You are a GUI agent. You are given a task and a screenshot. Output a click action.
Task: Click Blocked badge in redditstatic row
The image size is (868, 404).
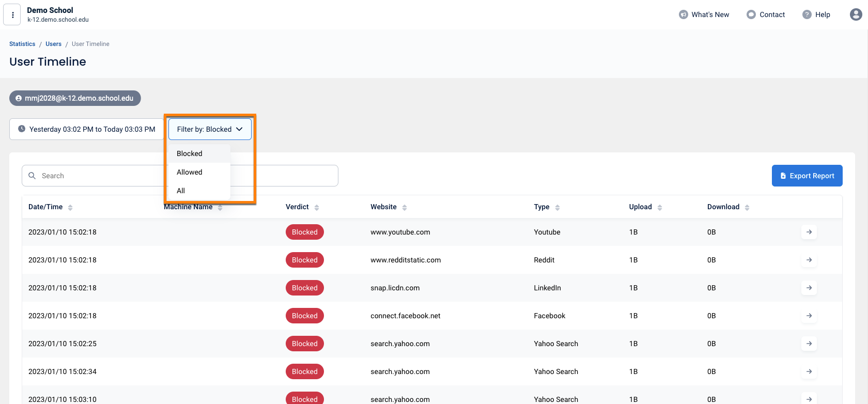click(305, 260)
